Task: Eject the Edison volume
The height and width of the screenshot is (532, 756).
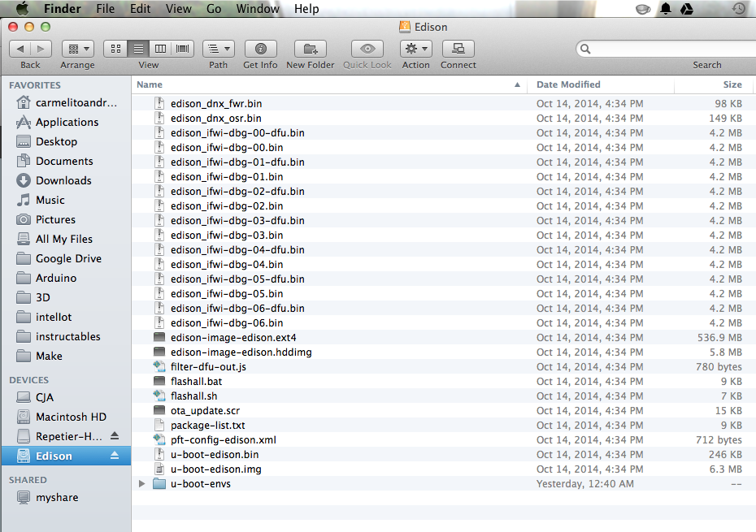Action: (115, 456)
